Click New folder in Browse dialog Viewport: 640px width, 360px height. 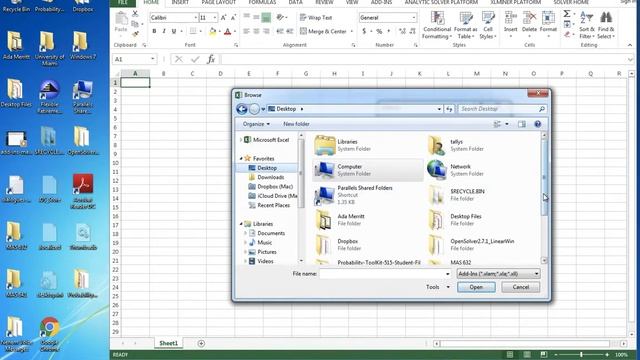click(296, 124)
